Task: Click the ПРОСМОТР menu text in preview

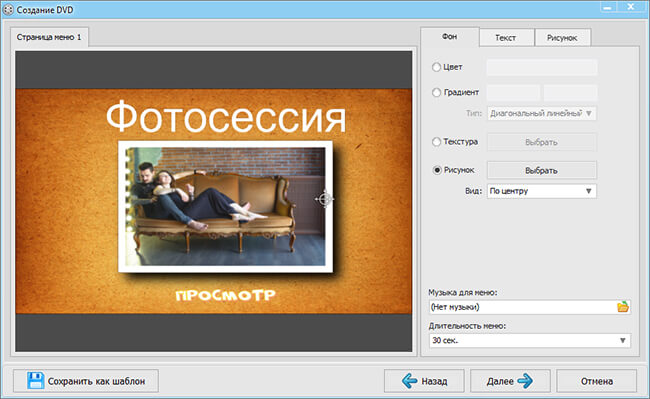Action: (225, 295)
